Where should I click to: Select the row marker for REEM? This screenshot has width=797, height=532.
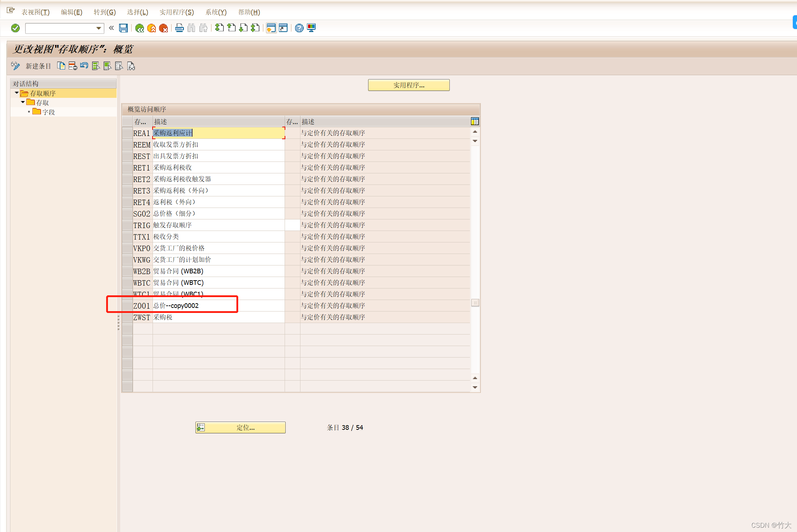(x=127, y=145)
